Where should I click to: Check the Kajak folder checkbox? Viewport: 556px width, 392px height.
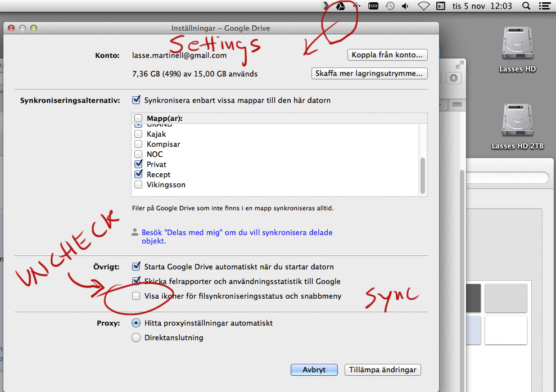tap(138, 134)
